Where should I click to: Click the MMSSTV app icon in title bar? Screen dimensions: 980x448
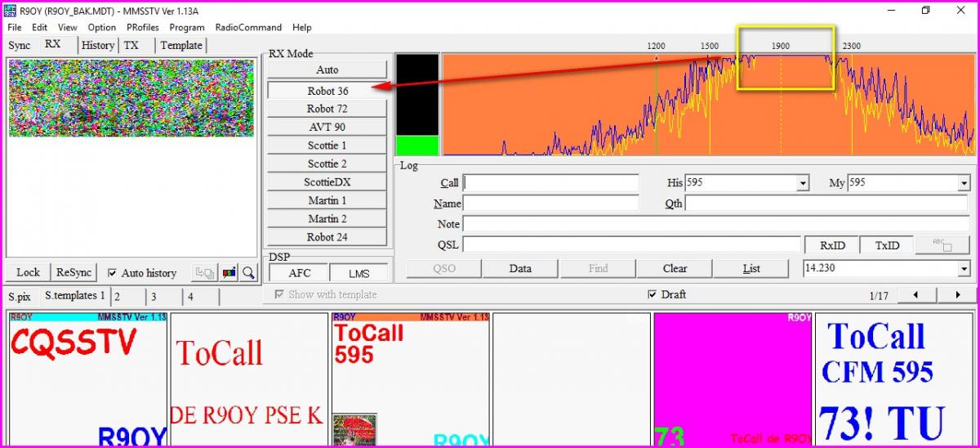tap(10, 11)
